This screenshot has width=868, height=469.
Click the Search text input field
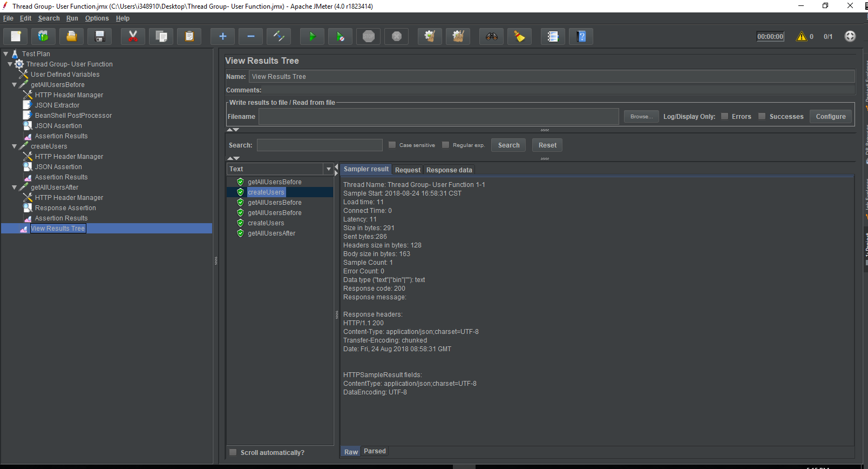tap(320, 145)
